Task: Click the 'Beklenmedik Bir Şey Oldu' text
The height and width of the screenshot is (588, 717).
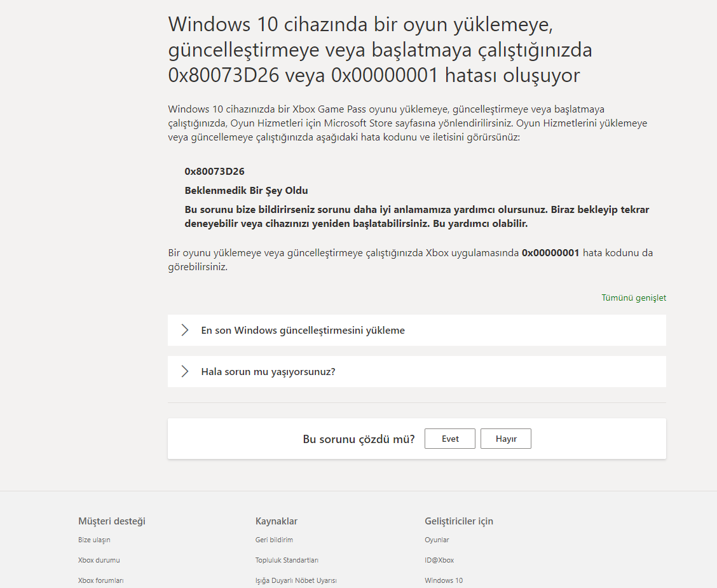Action: pos(246,191)
